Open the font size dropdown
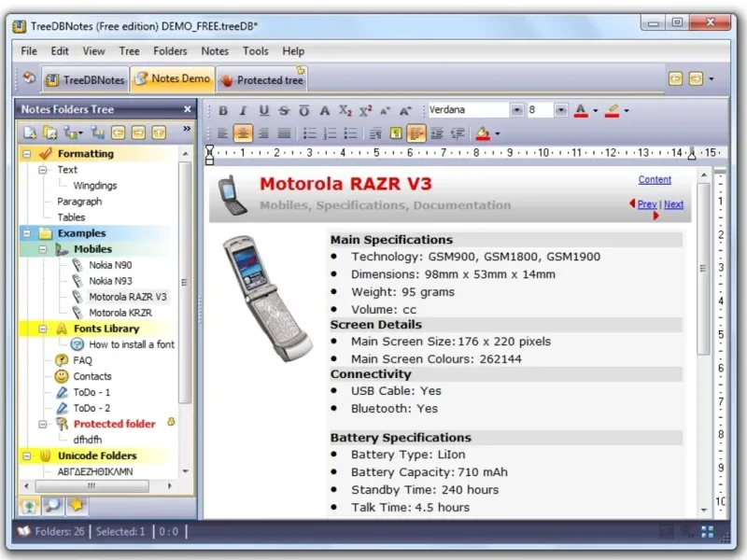The height and width of the screenshot is (560, 747). (561, 110)
